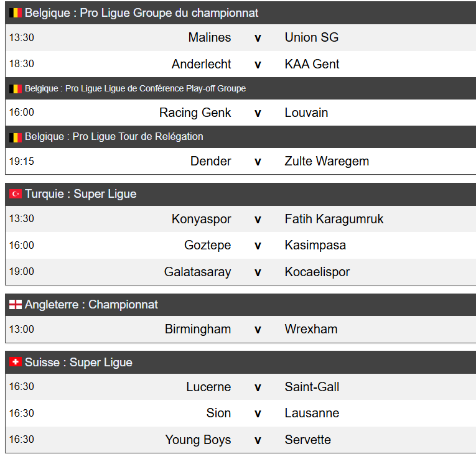
Task: Click the England flag icon
Action: point(16,305)
